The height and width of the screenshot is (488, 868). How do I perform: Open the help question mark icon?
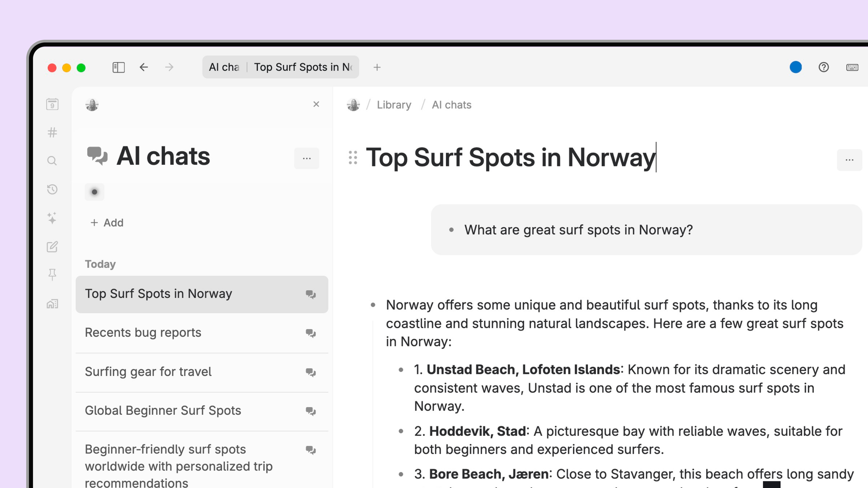(823, 67)
